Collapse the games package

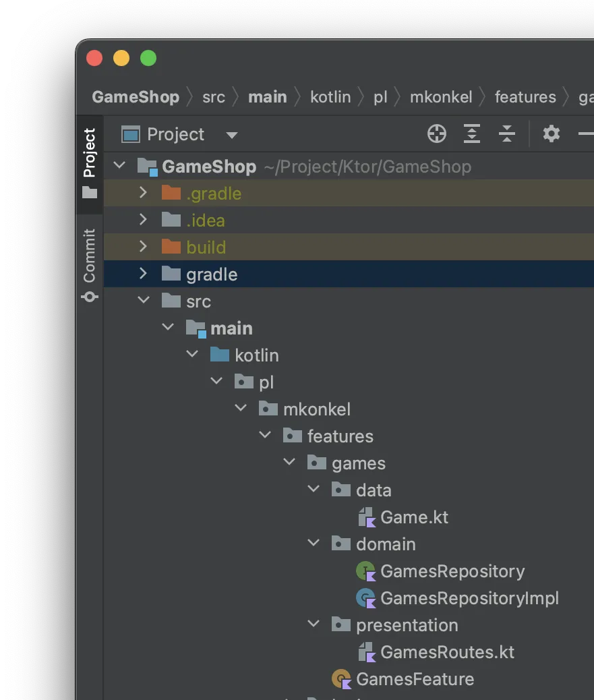click(x=289, y=461)
